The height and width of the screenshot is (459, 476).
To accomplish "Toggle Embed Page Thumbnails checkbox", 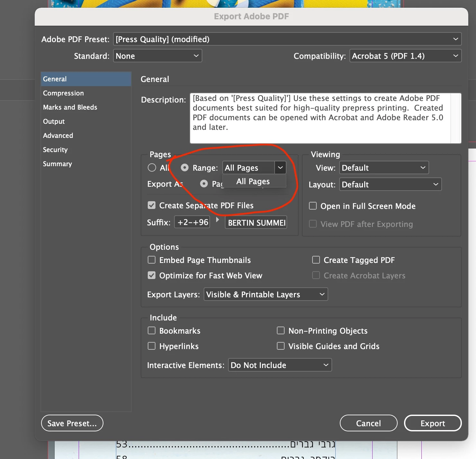I will point(152,260).
